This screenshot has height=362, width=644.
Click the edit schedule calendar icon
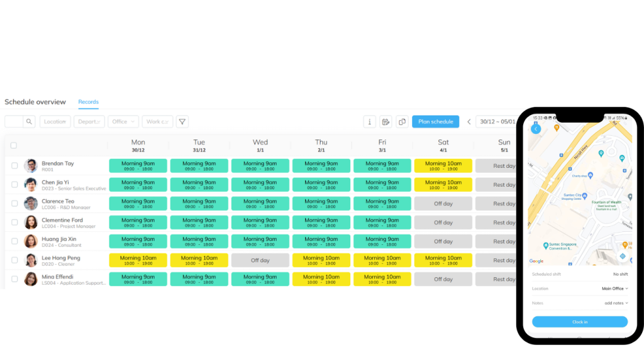coord(386,121)
